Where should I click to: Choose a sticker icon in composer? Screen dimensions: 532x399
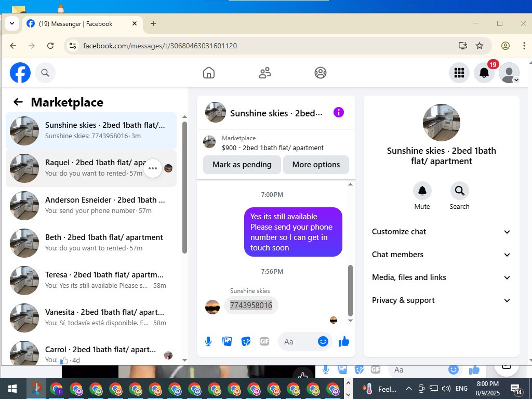coord(246,341)
